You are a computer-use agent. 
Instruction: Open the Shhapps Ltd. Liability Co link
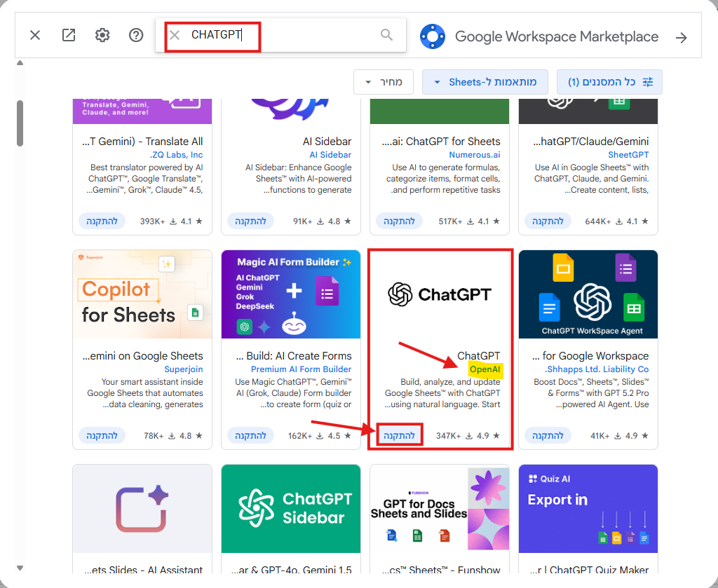[x=597, y=369]
